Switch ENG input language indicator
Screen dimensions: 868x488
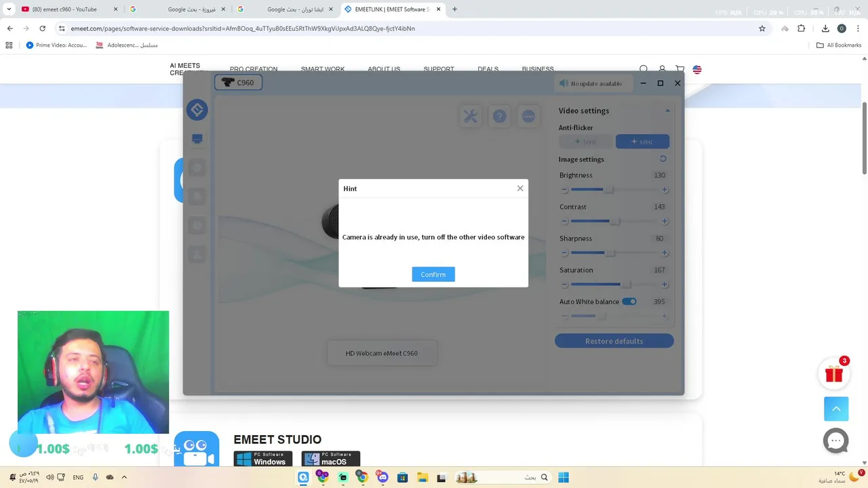(78, 477)
